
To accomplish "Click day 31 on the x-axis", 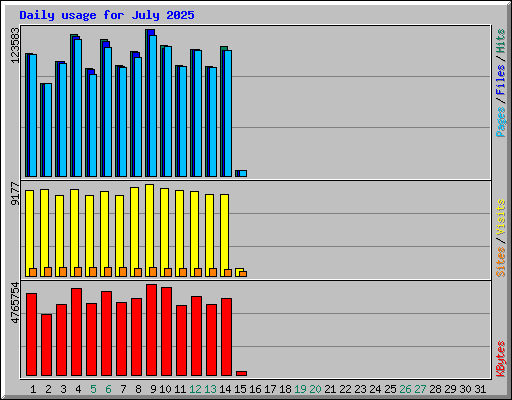I will pos(480,389).
